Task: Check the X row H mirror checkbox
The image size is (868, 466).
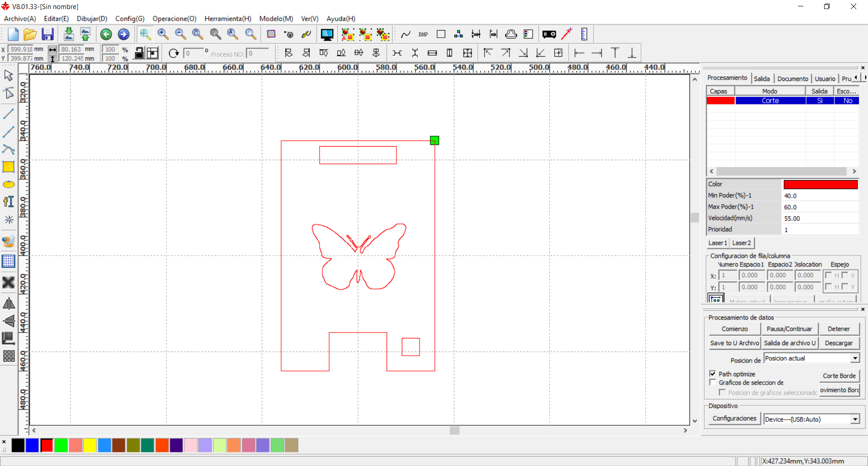Action: 828,275
